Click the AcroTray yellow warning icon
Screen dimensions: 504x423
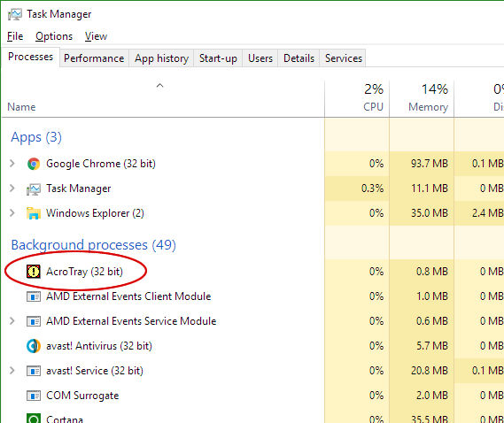[34, 272]
